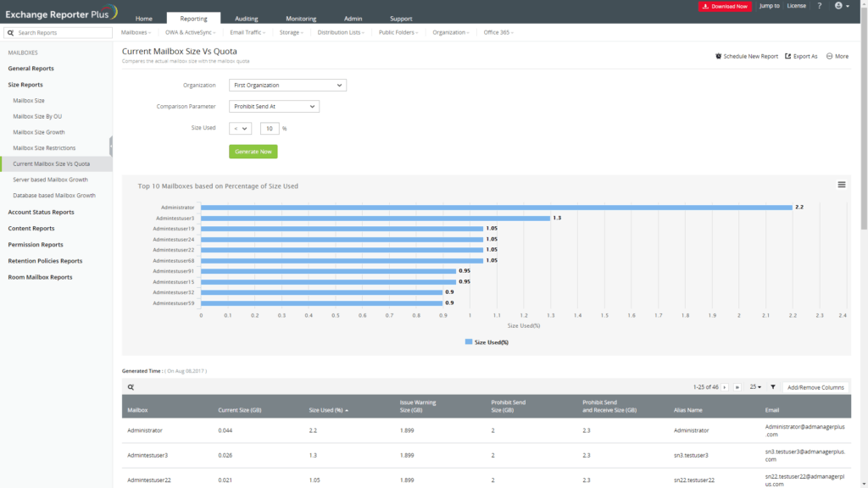Click the Search Reports input field
868x488 pixels.
(58, 33)
